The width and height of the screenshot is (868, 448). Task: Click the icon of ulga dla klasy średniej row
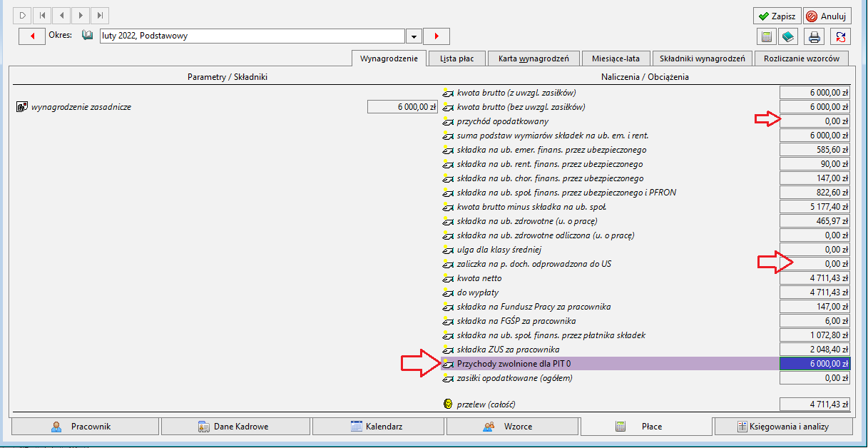click(x=448, y=250)
